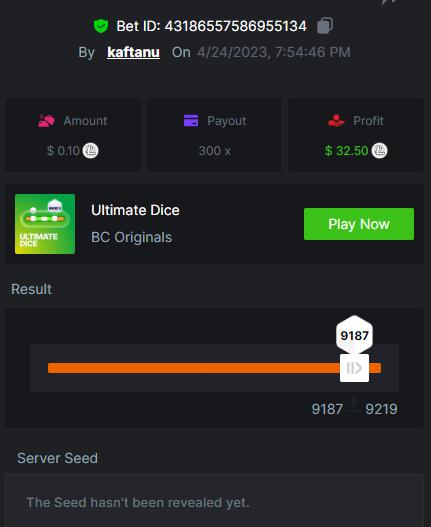Click the Play Now button
Screen dimensions: 431x527
click(359, 224)
